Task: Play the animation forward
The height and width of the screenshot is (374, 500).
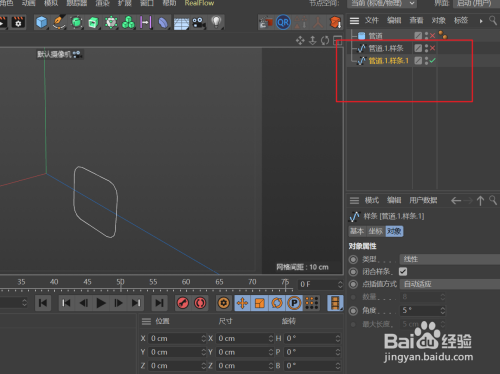Action: (x=101, y=303)
